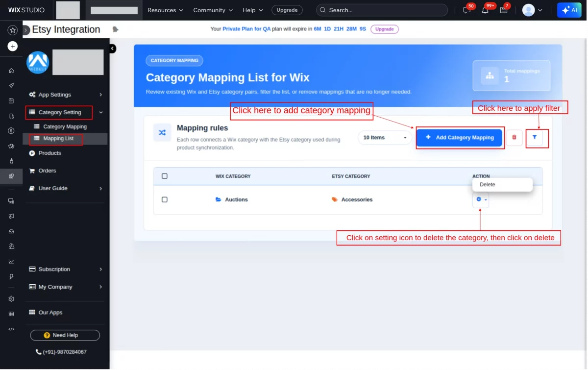Click the WEBKUL logo image
Image resolution: width=588 pixels, height=370 pixels.
(38, 62)
